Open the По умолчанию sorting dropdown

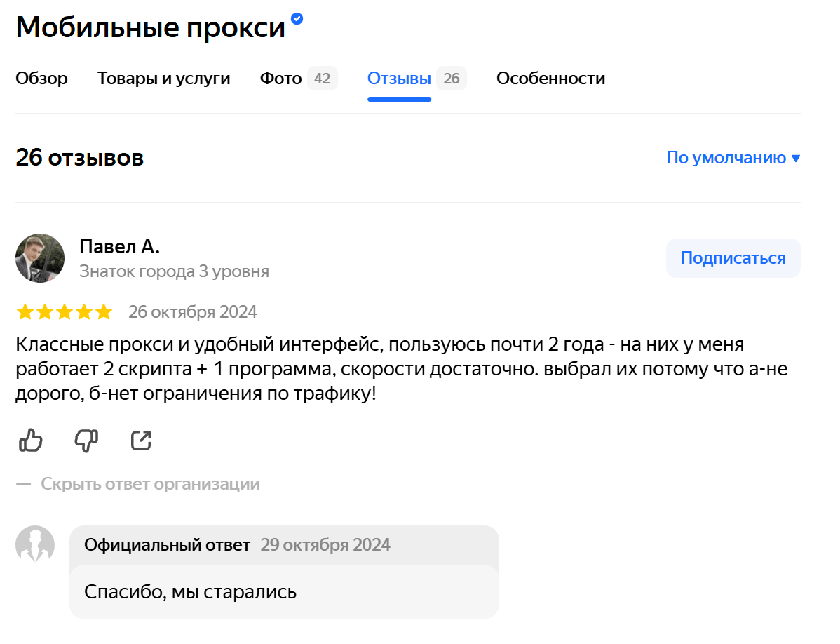coord(733,158)
